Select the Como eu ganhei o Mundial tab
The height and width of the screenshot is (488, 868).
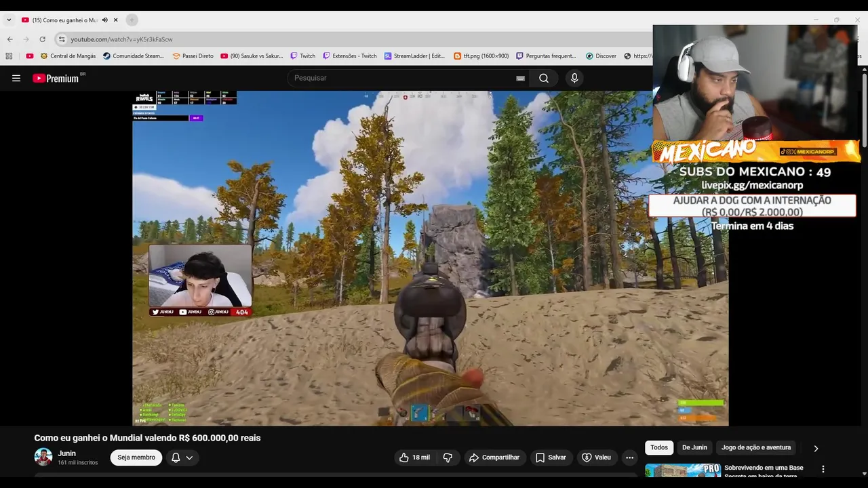(65, 20)
